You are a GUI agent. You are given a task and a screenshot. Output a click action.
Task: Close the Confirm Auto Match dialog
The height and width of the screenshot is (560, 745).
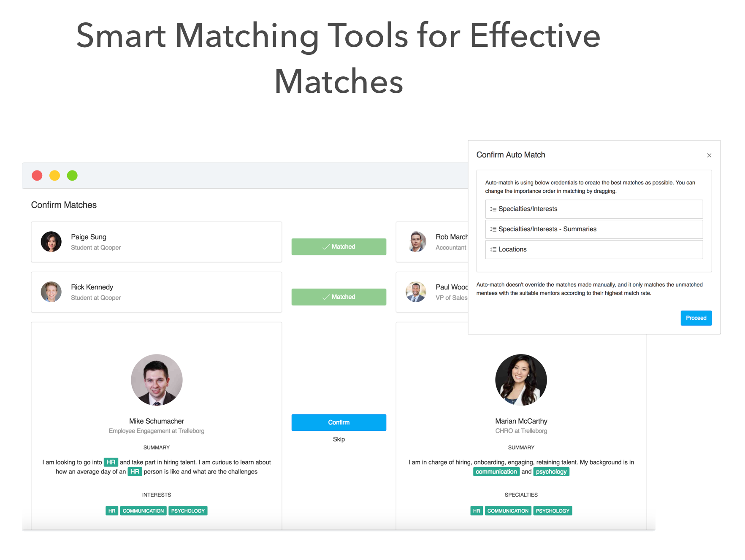[709, 155]
